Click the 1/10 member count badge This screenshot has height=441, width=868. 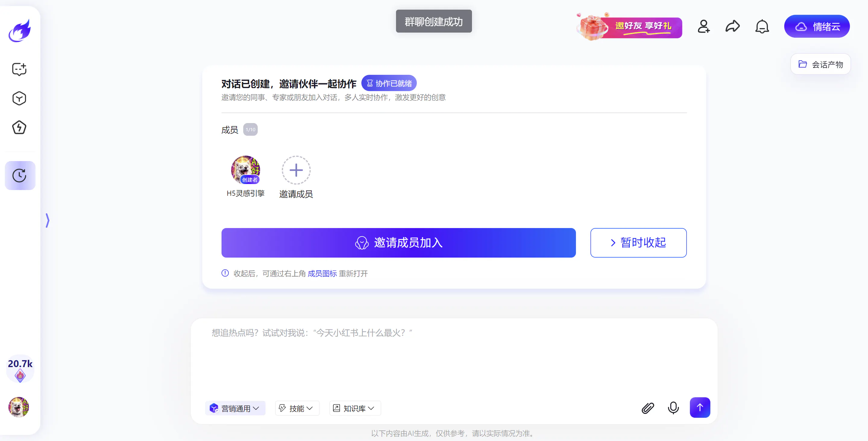pos(250,129)
